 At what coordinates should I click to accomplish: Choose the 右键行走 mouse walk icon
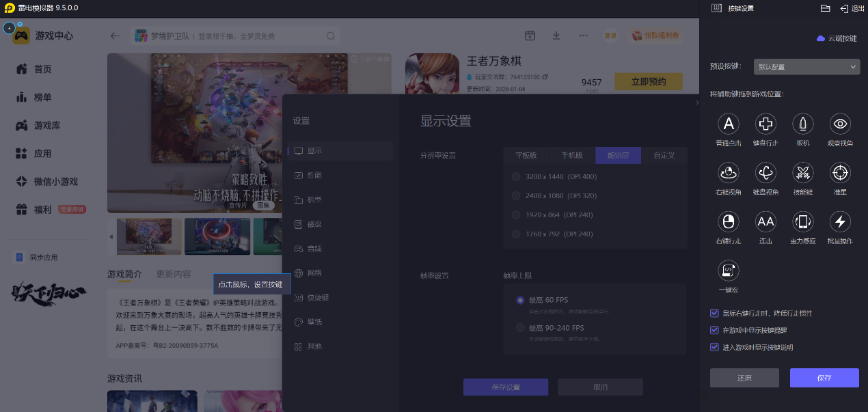729,221
